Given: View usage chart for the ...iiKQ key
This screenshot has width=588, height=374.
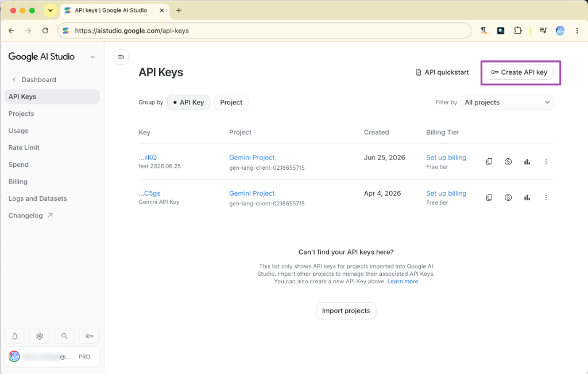Looking at the screenshot, I should click(527, 162).
